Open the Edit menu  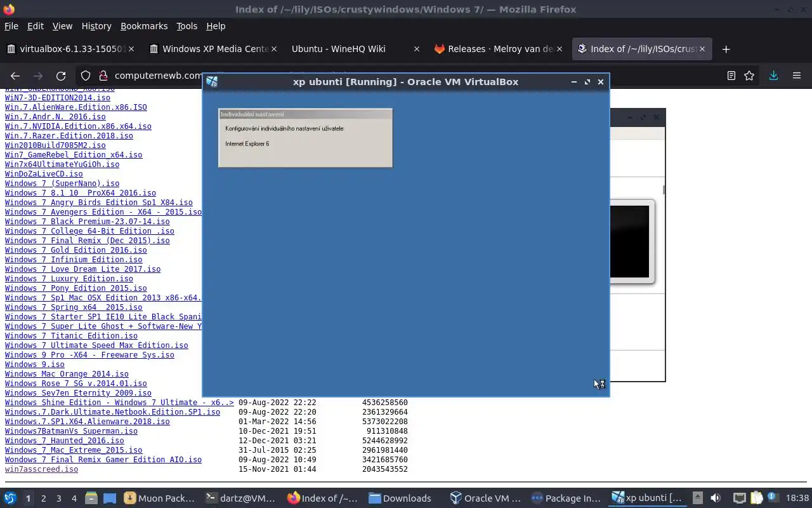pyautogui.click(x=36, y=26)
